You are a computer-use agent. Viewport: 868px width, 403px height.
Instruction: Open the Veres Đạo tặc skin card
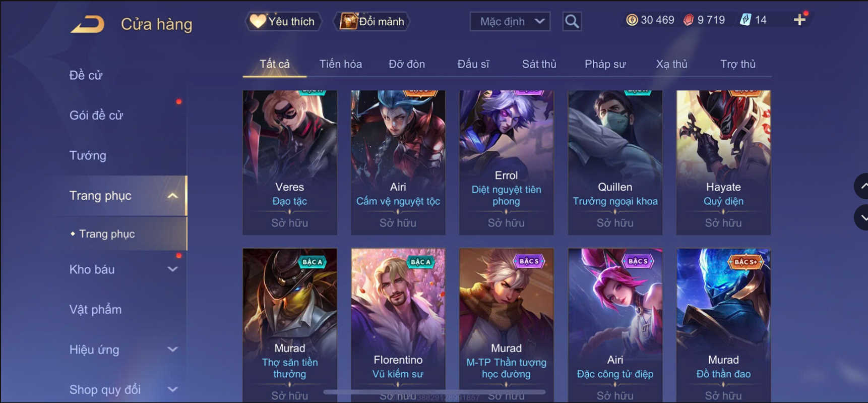point(290,162)
